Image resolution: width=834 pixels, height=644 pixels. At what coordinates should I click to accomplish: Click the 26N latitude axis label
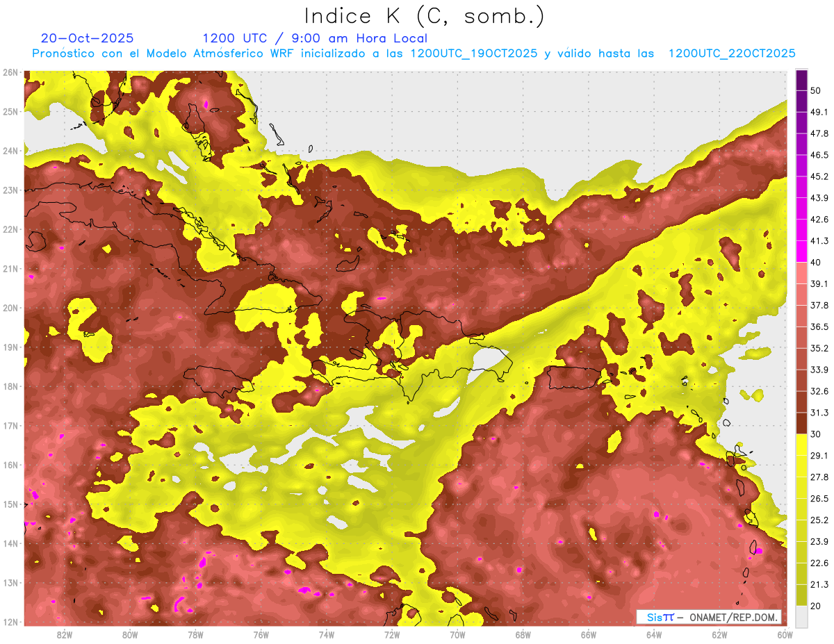(10, 72)
